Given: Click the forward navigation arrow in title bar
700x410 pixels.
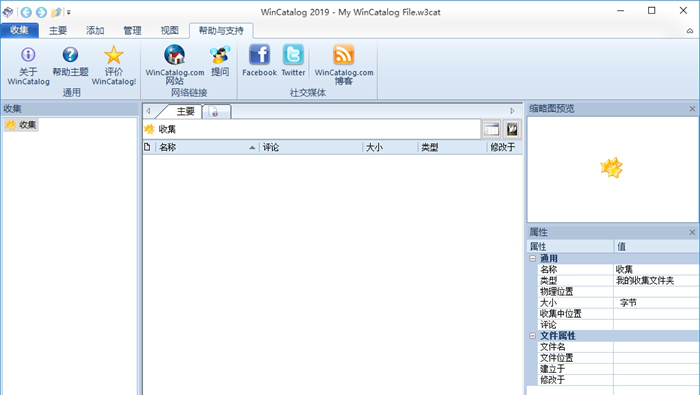Looking at the screenshot, I should point(41,12).
